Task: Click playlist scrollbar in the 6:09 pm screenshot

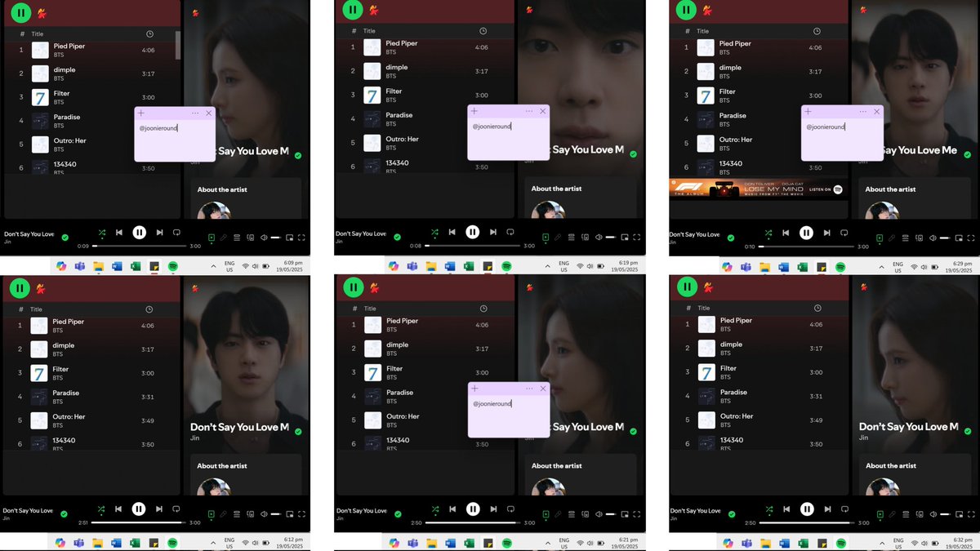Action: coord(178,45)
